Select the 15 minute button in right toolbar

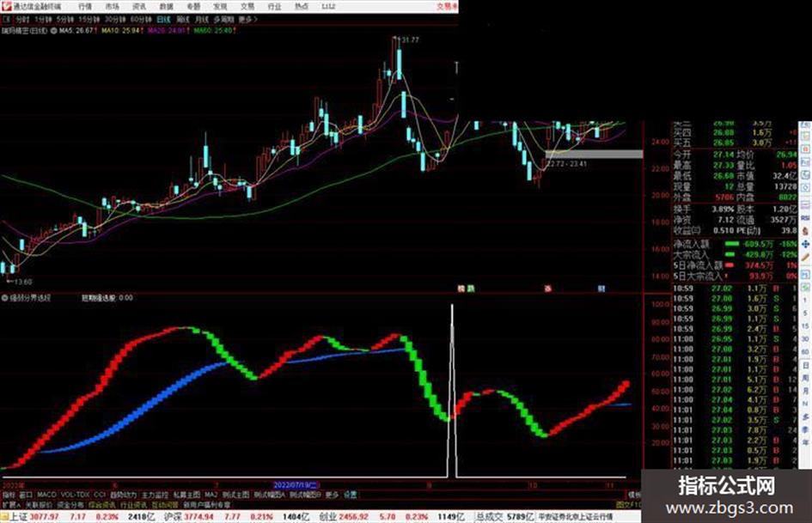click(x=805, y=326)
